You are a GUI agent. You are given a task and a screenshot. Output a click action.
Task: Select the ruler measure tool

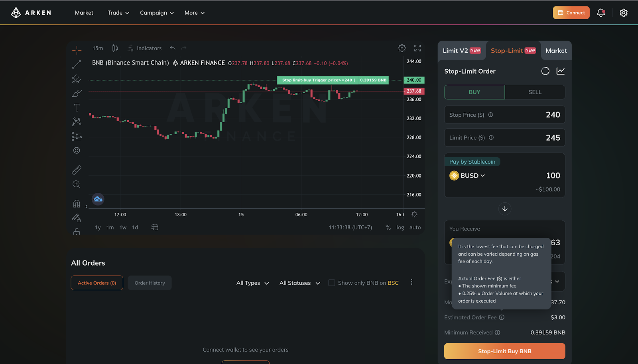(x=77, y=170)
